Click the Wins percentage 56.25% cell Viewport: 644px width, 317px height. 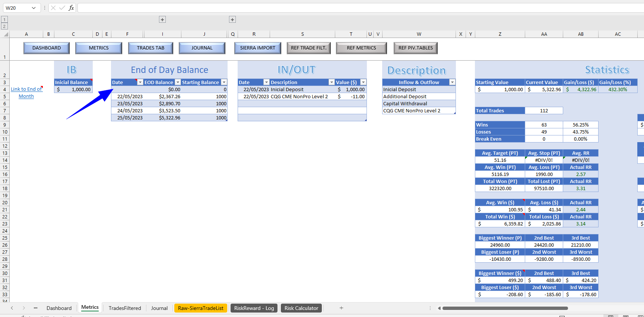(581, 125)
